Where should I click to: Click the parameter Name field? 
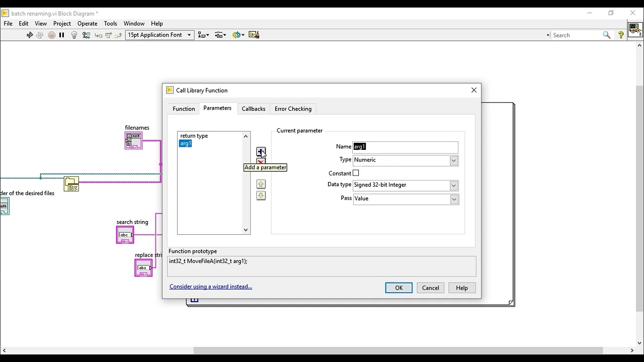click(x=406, y=147)
